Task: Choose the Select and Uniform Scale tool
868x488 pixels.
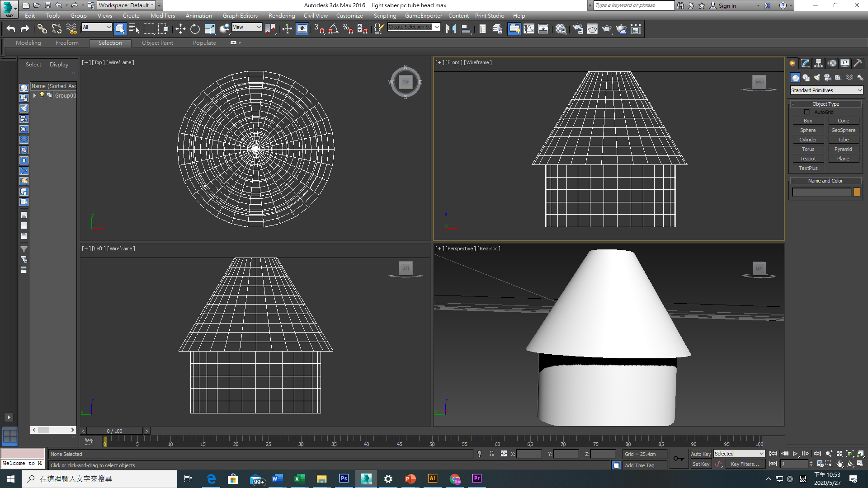Action: [210, 29]
